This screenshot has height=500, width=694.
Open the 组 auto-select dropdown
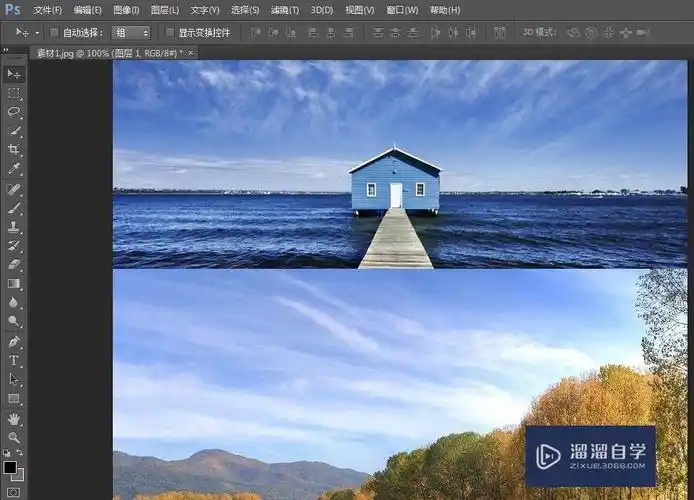(x=132, y=33)
